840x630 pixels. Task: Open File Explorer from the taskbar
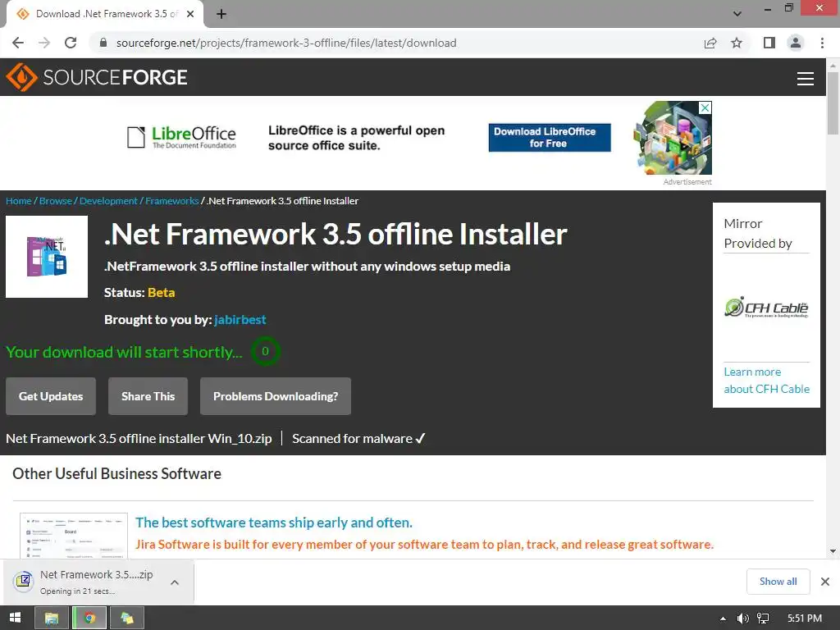(52, 619)
